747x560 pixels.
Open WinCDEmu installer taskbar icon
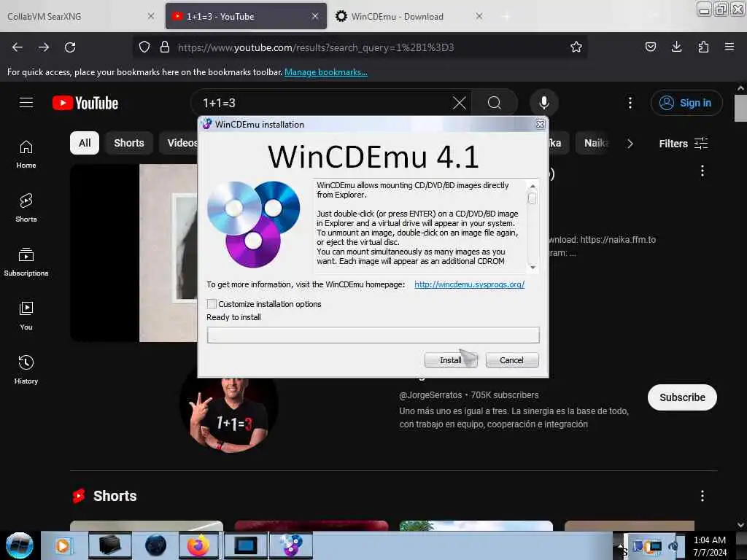tap(291, 545)
